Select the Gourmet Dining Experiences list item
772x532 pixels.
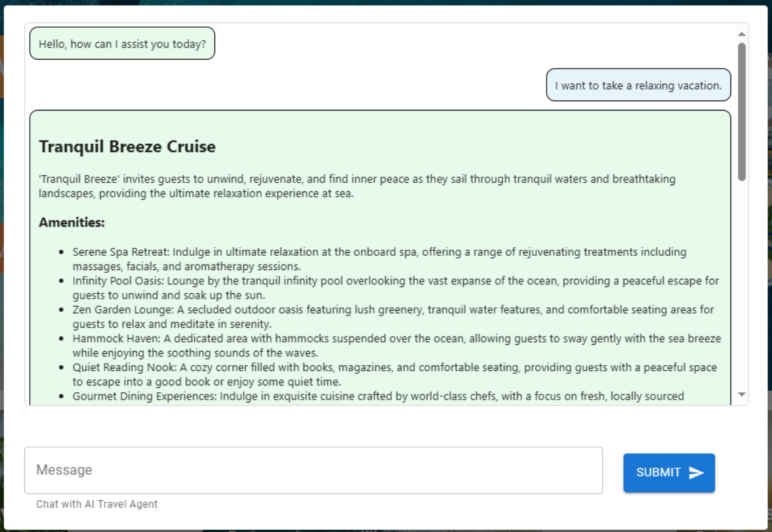[378, 396]
